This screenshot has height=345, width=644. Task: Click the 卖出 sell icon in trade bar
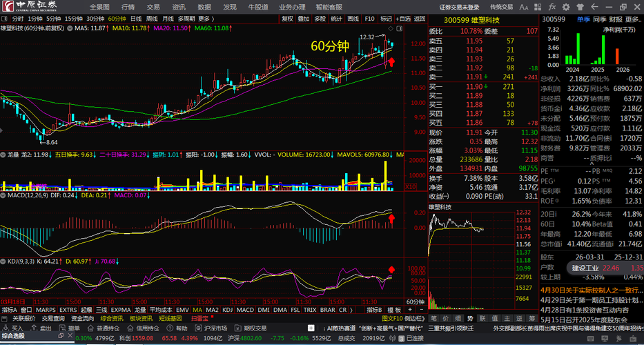pos(34,328)
